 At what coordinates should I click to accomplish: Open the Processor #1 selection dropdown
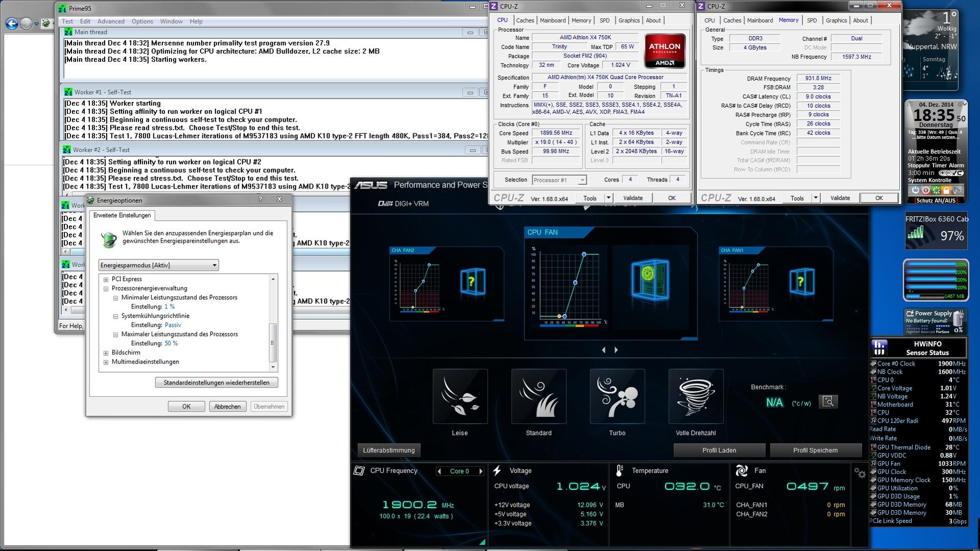pos(559,180)
